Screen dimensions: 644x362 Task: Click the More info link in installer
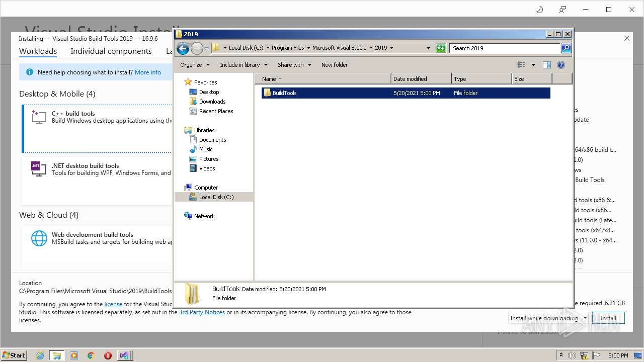[148, 72]
